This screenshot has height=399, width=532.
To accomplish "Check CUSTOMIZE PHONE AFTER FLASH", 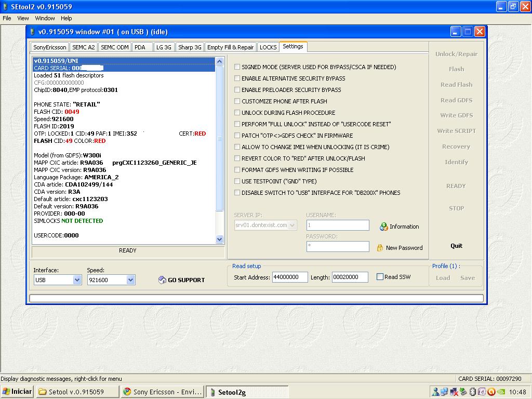I will (x=237, y=101).
